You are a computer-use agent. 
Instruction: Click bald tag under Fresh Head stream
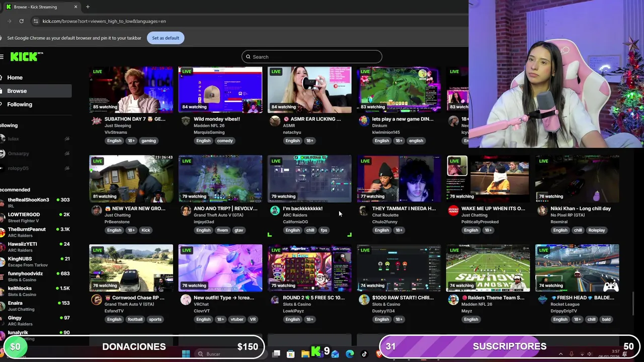click(606, 319)
